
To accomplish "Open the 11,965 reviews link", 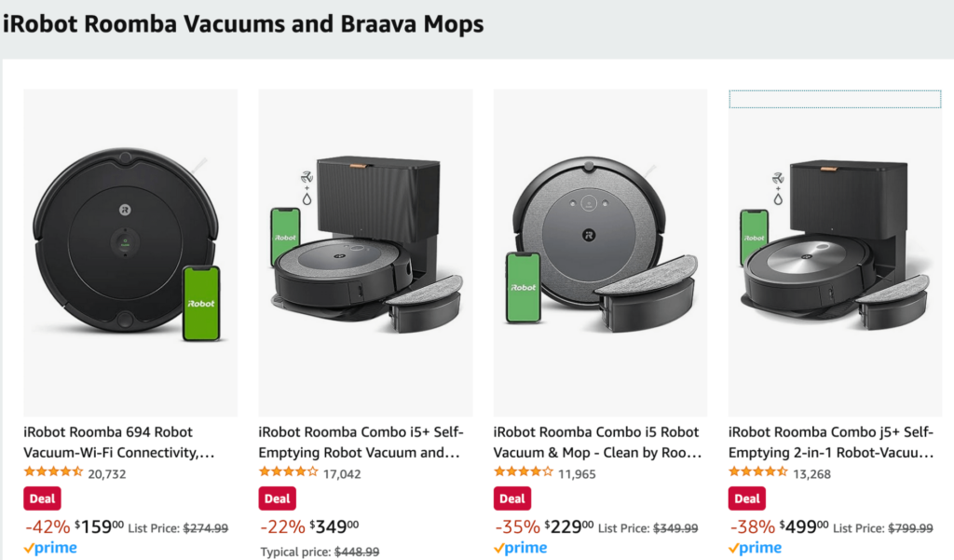I will [577, 474].
